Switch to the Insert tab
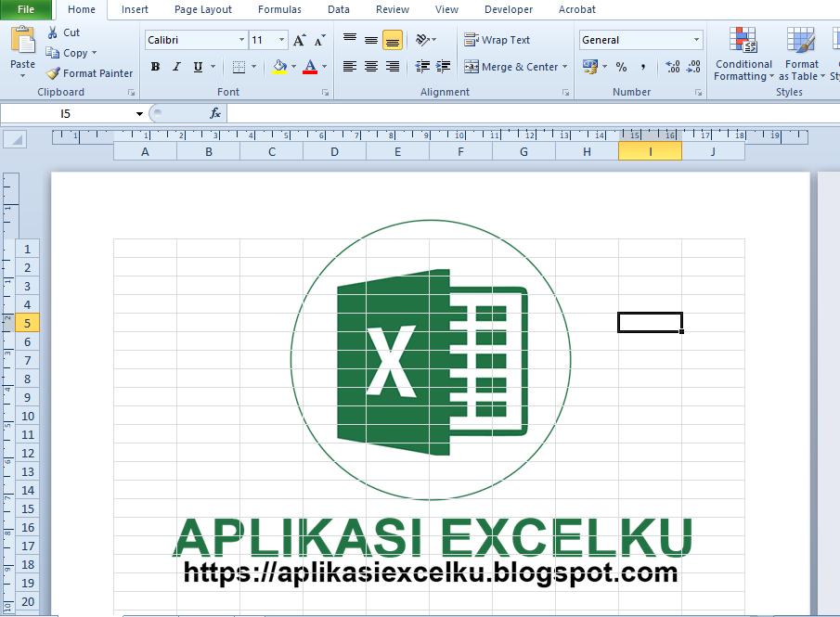Screen dimensions: 840x617 coord(135,9)
